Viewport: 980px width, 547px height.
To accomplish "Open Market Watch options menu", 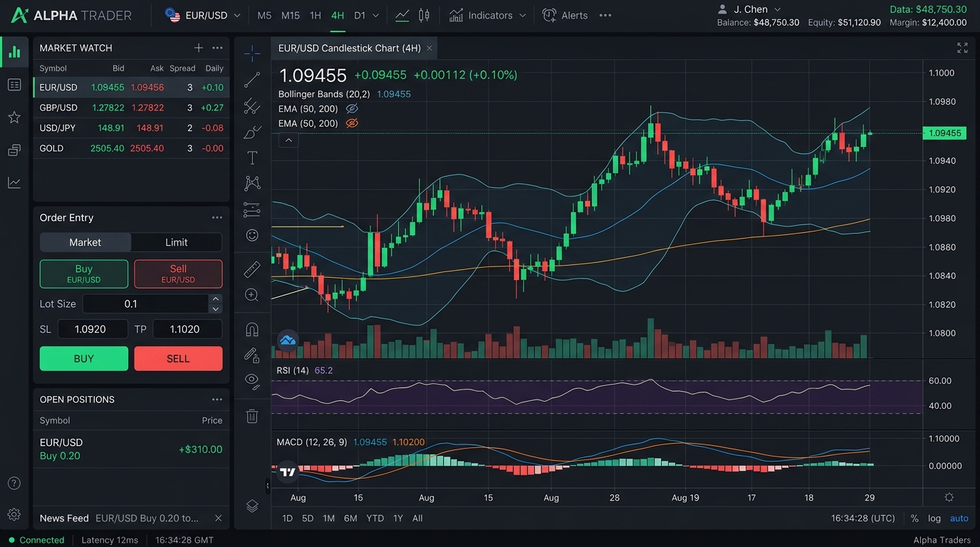I will click(x=217, y=48).
